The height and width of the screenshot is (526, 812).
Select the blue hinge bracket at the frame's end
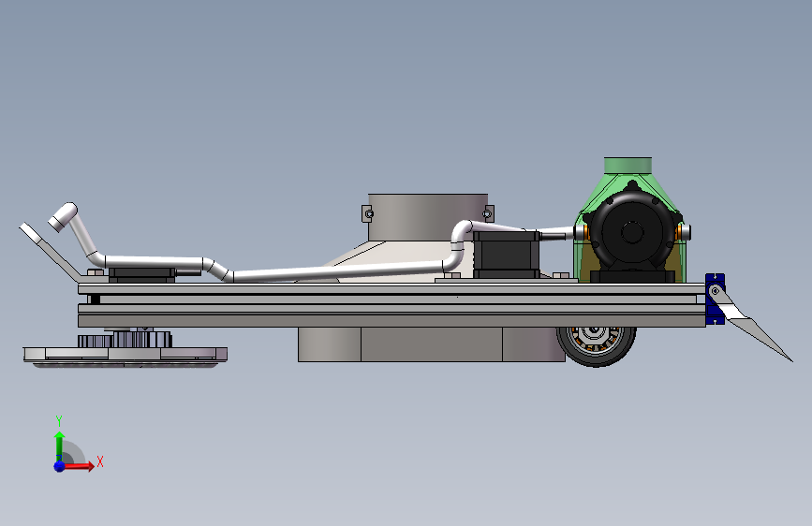716,299
